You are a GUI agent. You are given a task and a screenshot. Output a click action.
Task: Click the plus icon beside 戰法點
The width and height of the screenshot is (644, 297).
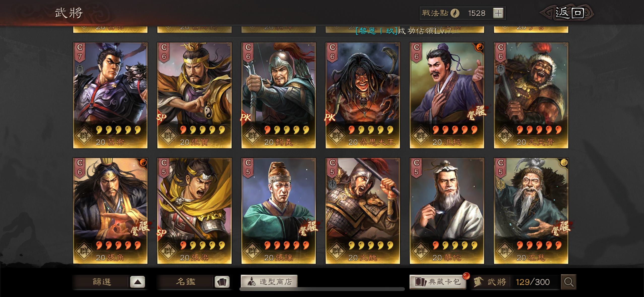pyautogui.click(x=498, y=13)
